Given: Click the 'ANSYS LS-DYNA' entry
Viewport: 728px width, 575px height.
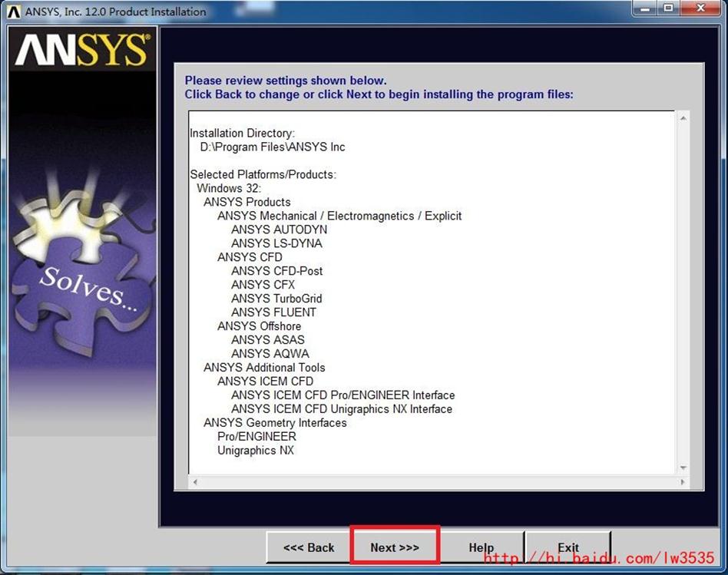Looking at the screenshot, I should 276,243.
